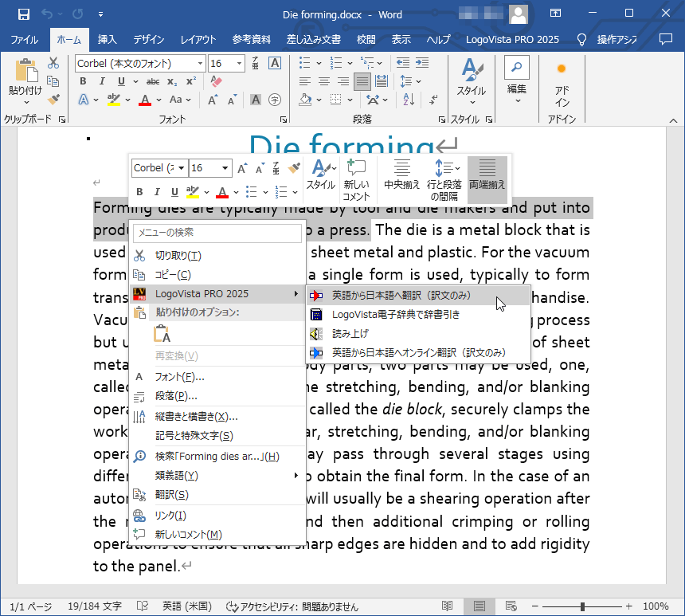Click the Save icon in the title bar

(24, 14)
